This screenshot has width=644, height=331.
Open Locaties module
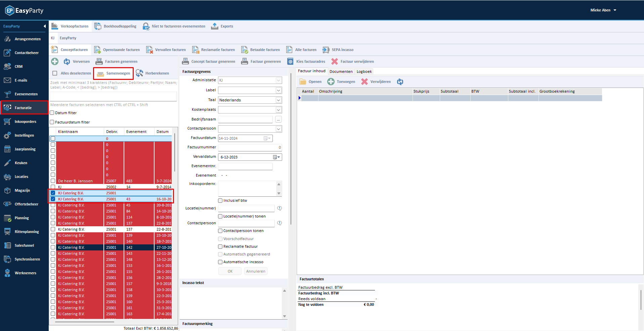(x=16, y=177)
